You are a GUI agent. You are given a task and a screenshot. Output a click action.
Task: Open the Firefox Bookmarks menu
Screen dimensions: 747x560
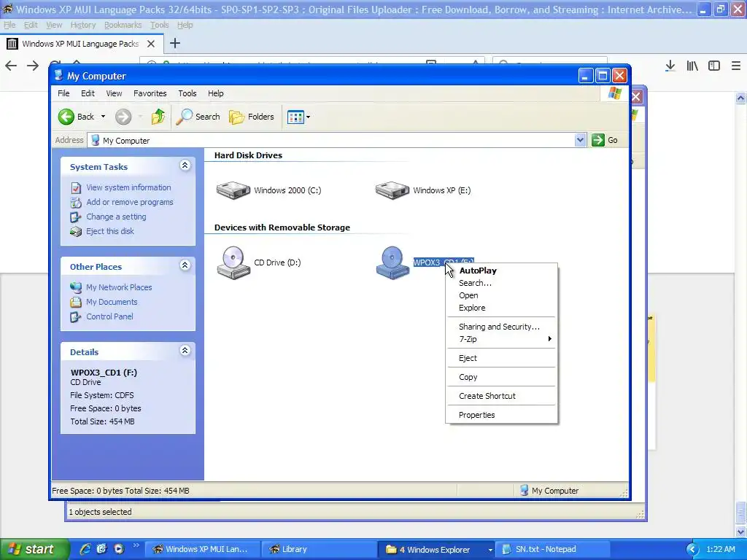(123, 25)
